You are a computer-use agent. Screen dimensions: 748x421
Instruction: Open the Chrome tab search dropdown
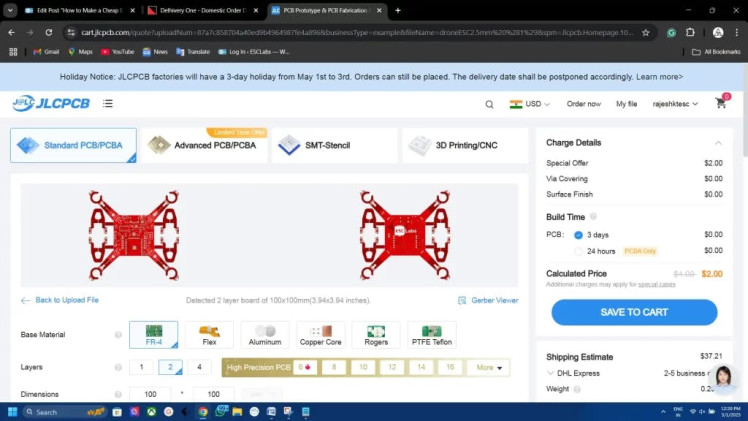tap(10, 10)
